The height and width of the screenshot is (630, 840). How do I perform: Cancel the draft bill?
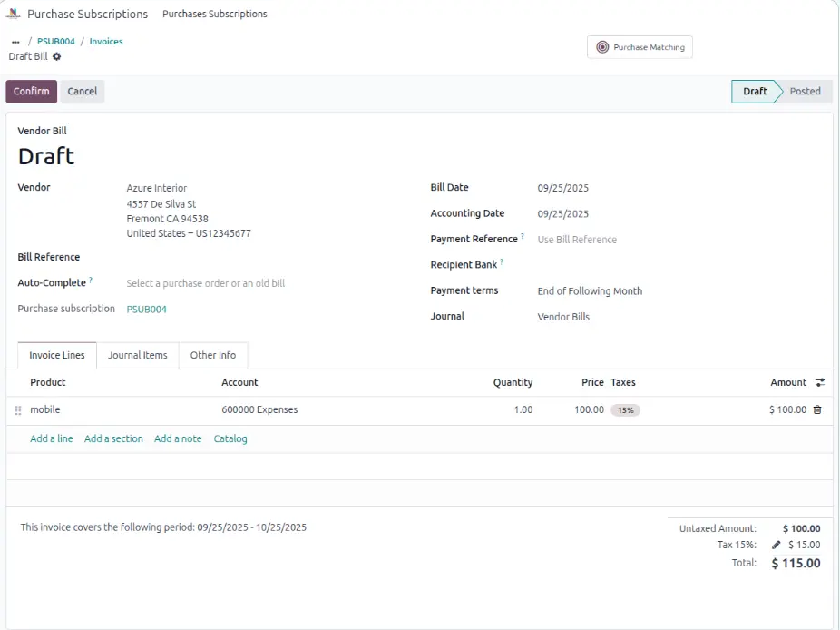point(83,91)
